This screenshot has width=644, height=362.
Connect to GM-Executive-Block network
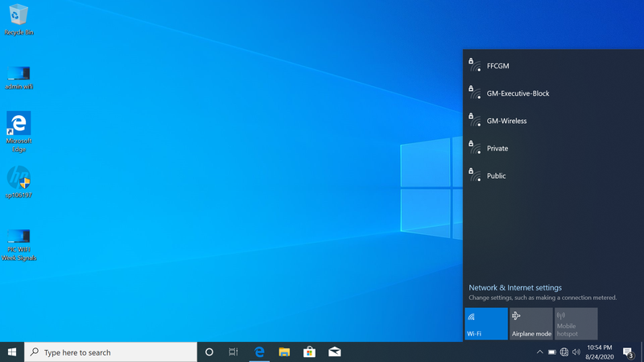coord(518,93)
